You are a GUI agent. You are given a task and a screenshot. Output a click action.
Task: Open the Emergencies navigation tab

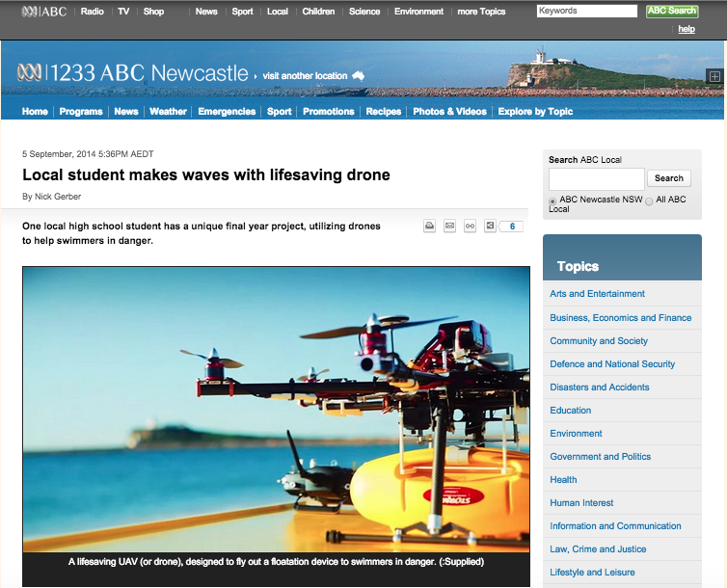coord(227,112)
